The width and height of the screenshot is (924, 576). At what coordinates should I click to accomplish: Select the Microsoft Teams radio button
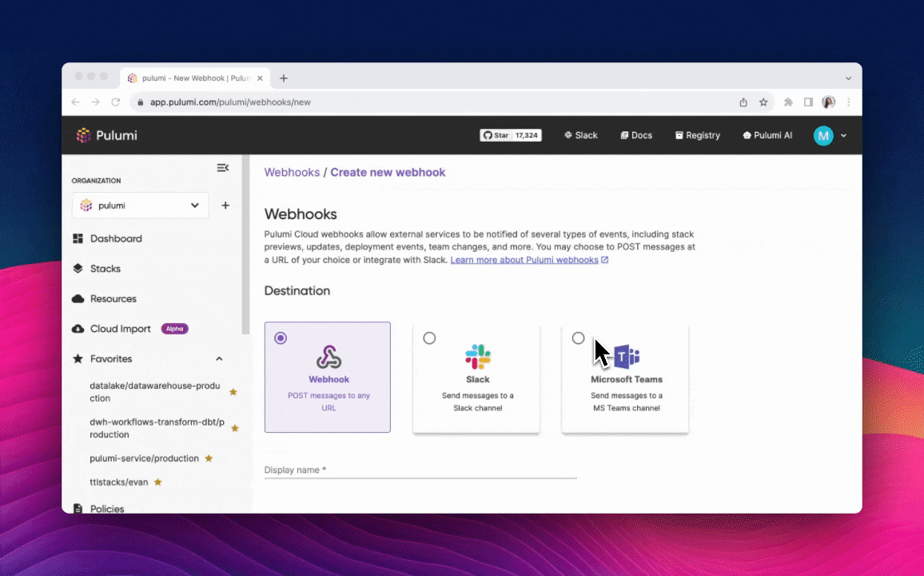(578, 338)
